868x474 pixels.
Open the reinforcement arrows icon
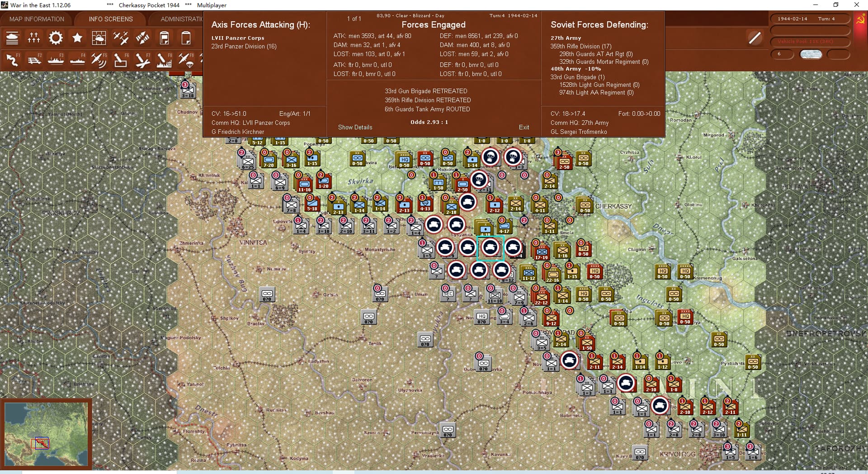pyautogui.click(x=142, y=38)
